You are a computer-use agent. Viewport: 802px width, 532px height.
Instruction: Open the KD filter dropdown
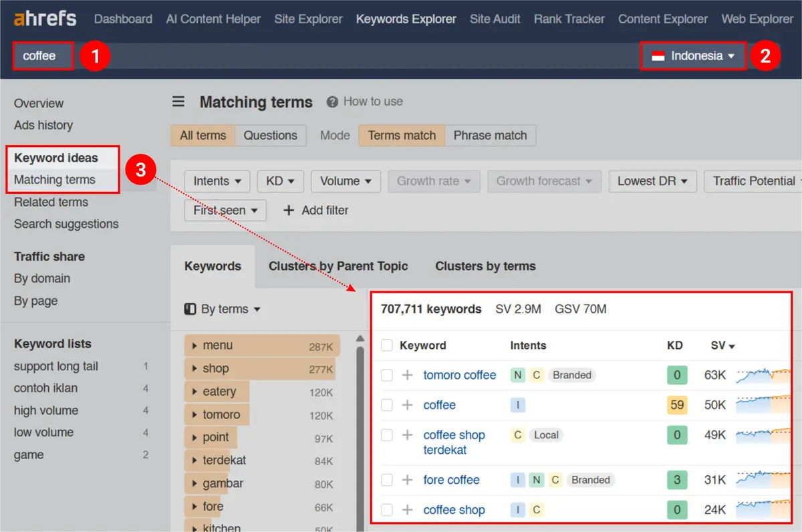pos(281,181)
